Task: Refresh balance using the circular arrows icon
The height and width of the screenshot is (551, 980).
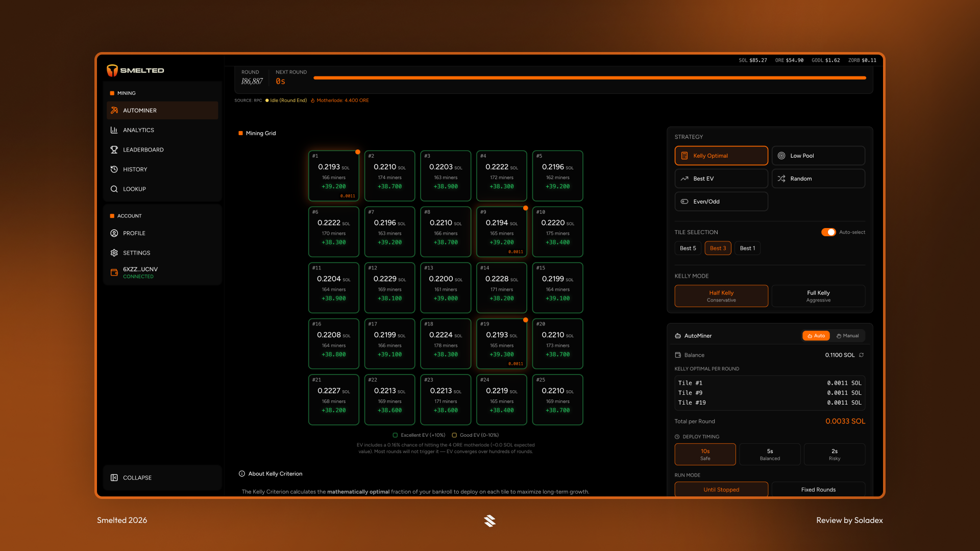Action: tap(862, 355)
